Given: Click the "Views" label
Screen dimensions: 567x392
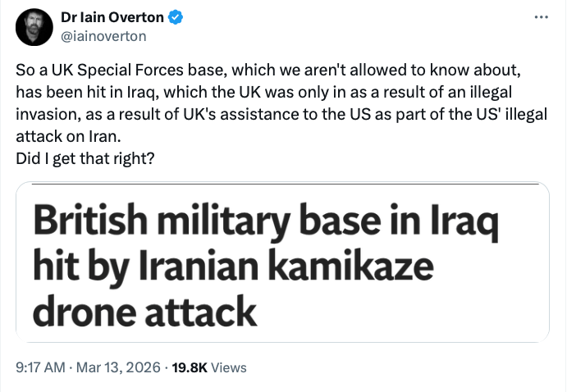Looking at the screenshot, I should pyautogui.click(x=229, y=368).
